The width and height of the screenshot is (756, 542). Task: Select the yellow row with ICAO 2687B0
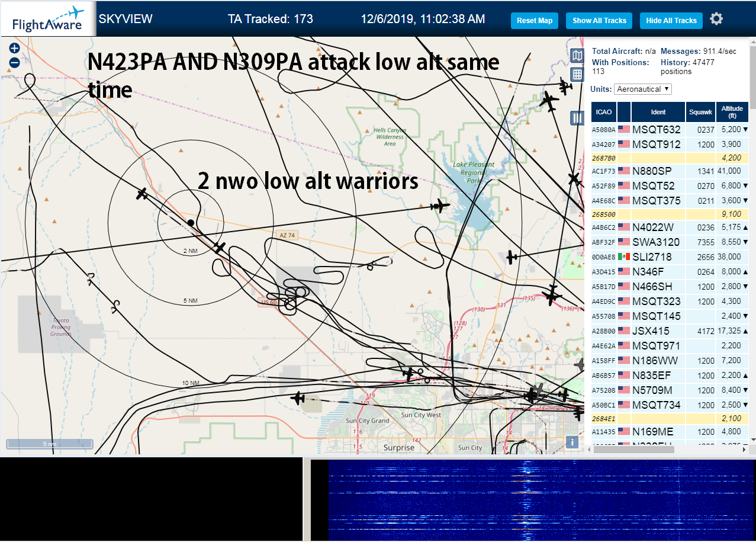tap(670, 158)
